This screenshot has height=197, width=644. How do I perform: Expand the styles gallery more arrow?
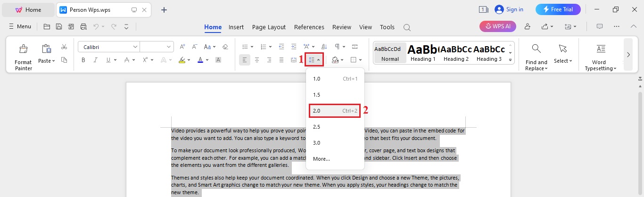point(510,60)
